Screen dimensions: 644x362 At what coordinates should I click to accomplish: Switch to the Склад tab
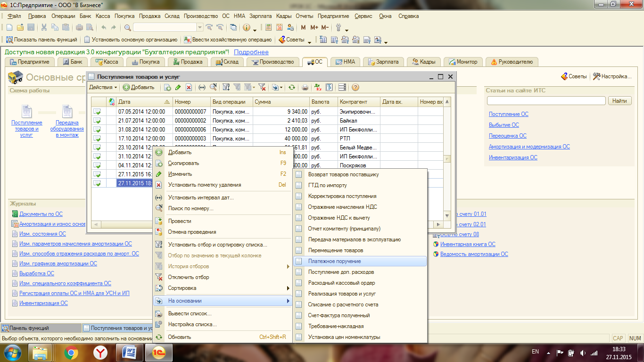tap(227, 62)
